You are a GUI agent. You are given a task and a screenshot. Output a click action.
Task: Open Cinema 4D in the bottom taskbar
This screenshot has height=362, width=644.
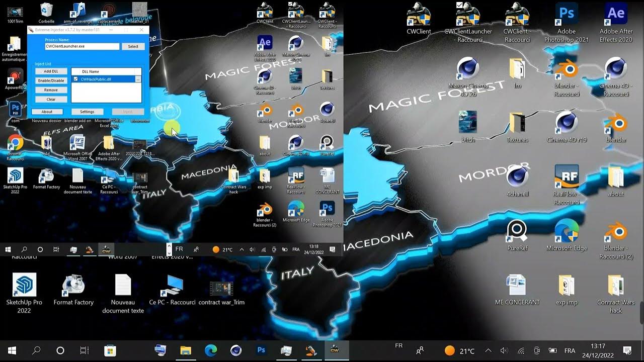point(236,350)
